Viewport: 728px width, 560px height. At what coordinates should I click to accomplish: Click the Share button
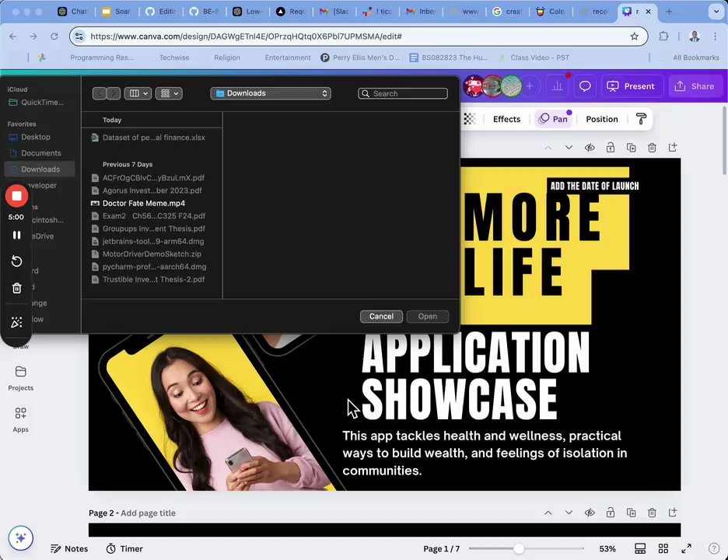click(695, 86)
